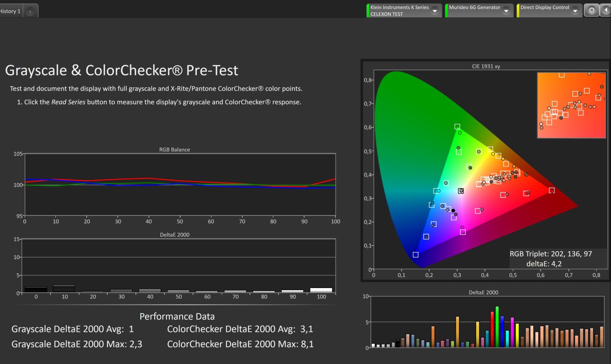Click the white point target square in CIE chart
Viewport: 611px width, 364px height.
pos(461,191)
